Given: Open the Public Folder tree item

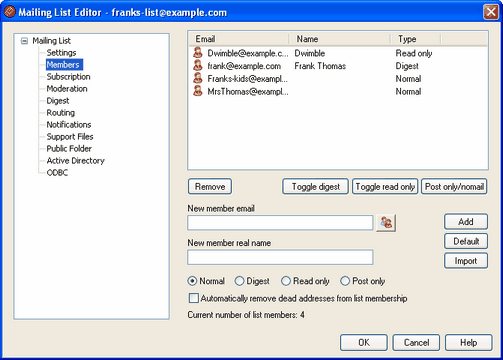Looking at the screenshot, I should pos(69,149).
